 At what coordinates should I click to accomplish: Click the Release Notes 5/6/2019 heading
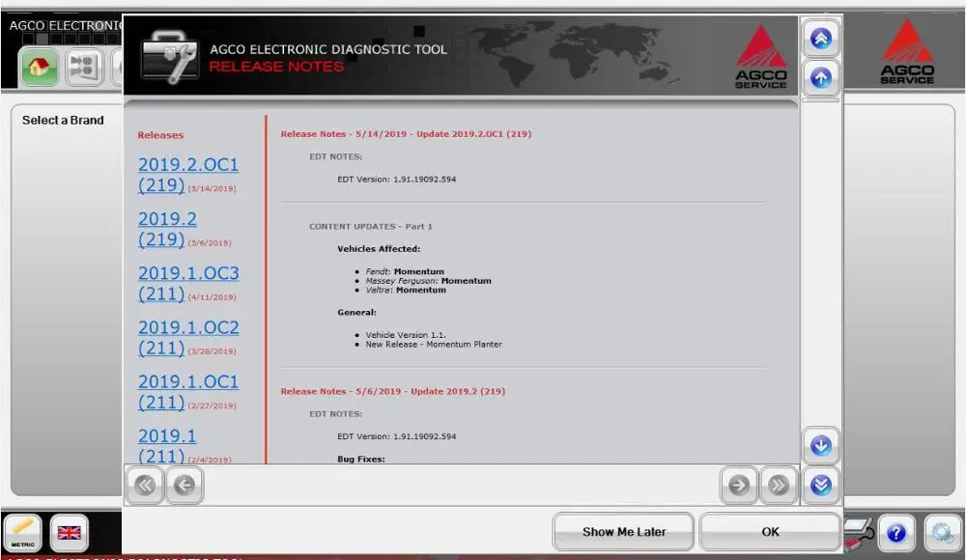click(393, 391)
